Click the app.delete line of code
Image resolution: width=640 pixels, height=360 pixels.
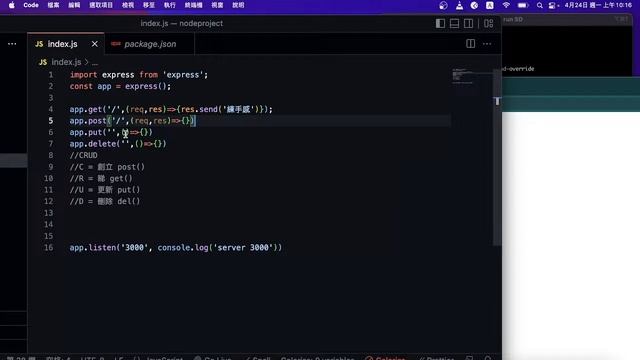(118, 144)
